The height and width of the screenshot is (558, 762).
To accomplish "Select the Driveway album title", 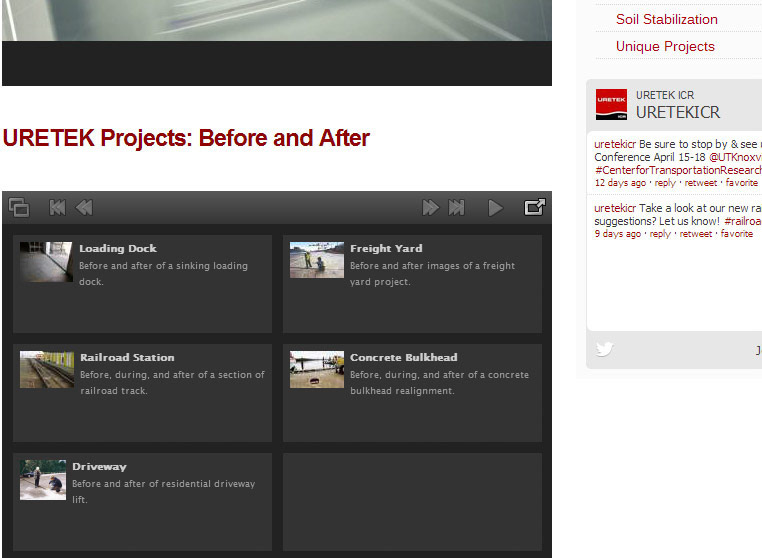I will 99,467.
